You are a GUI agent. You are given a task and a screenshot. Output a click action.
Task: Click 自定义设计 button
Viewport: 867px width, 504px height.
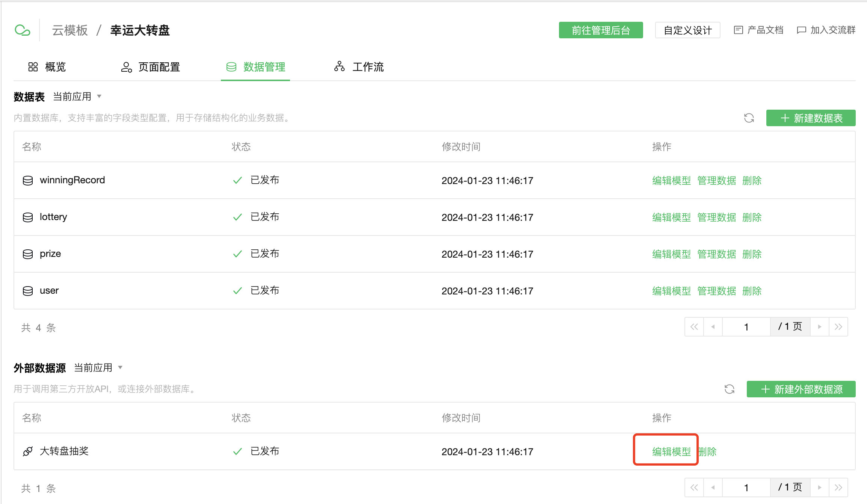[687, 30]
